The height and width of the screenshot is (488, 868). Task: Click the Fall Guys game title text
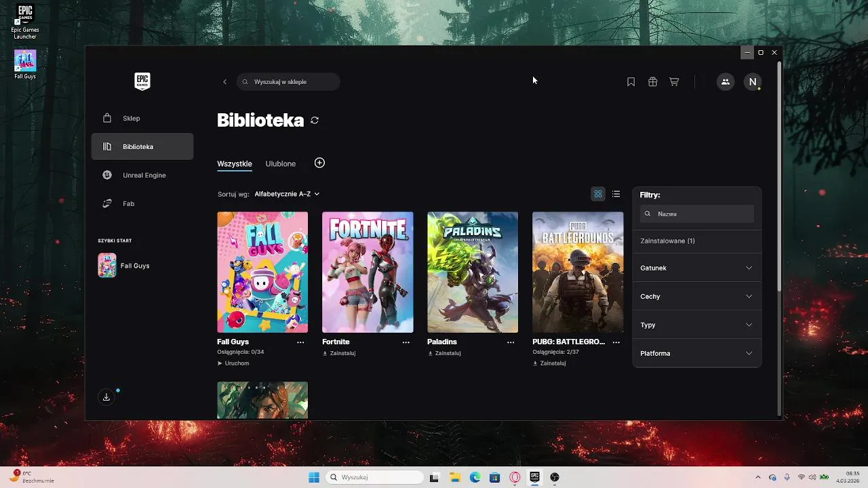pos(233,342)
